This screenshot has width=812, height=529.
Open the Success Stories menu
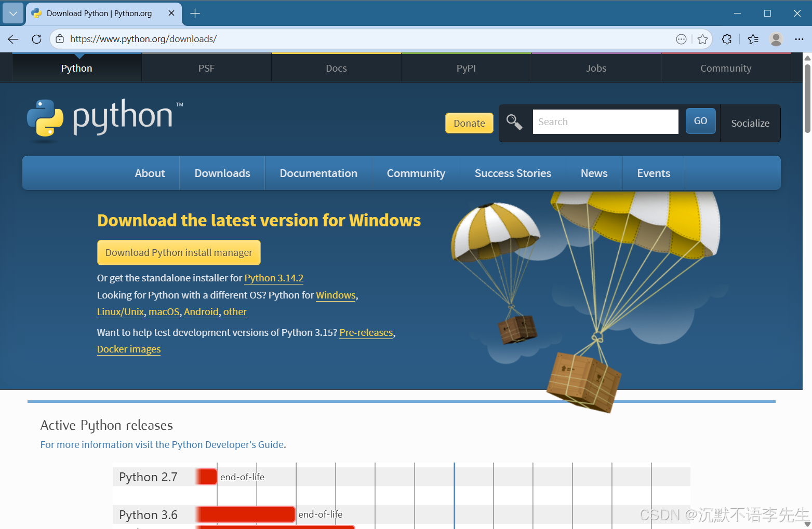[x=513, y=173]
